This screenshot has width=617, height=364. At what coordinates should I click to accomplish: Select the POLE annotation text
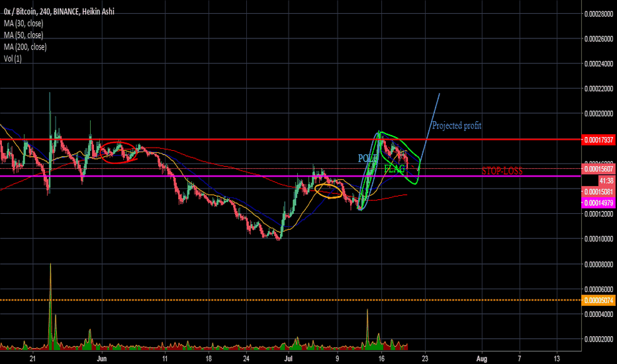[x=367, y=158]
